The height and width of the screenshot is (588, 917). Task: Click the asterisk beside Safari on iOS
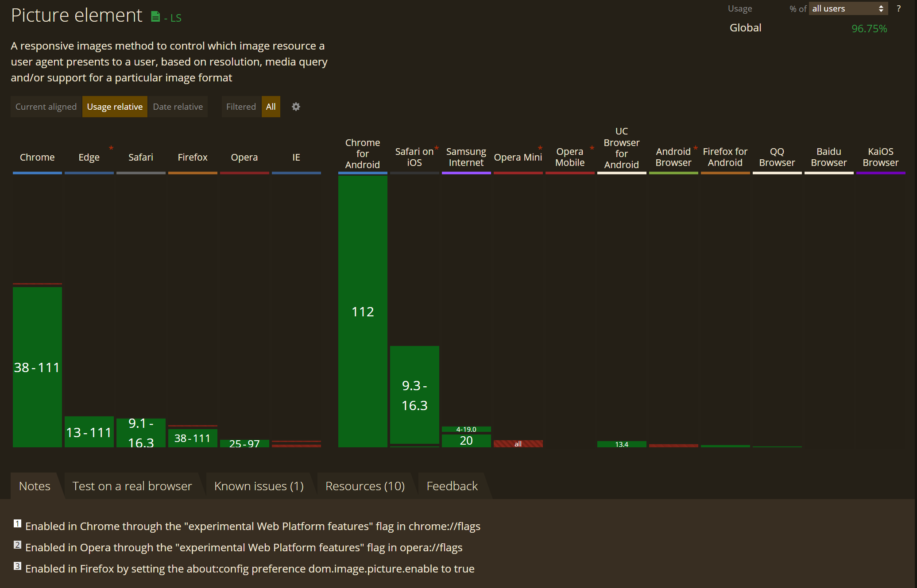pos(437,148)
